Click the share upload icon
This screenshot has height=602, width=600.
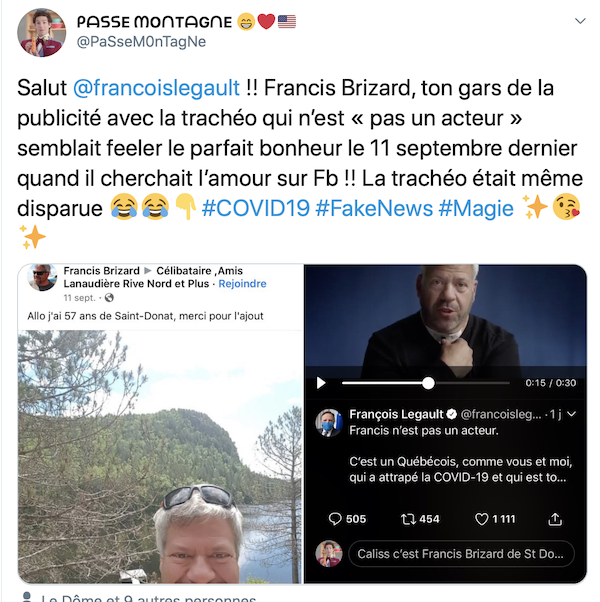pyautogui.click(x=555, y=519)
